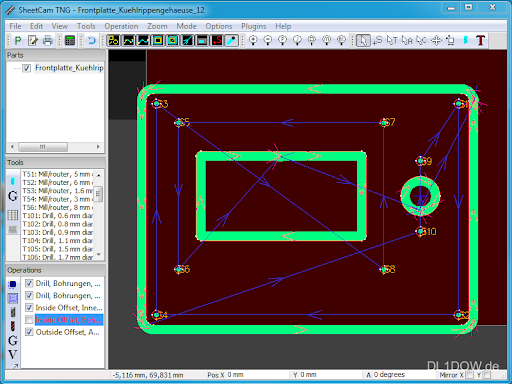
Task: Uncheck the Frontplatte_Kuehlrip part checkbox
Action: (x=27, y=68)
